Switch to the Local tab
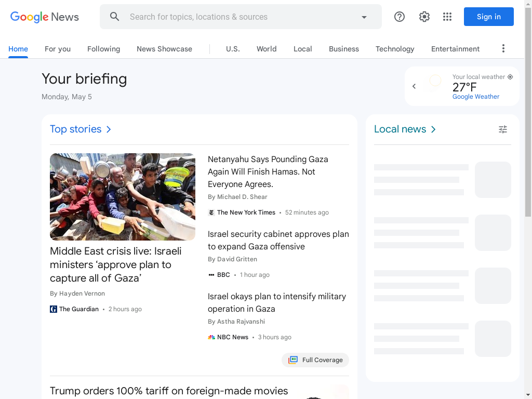The width and height of the screenshot is (532, 399). click(x=303, y=49)
